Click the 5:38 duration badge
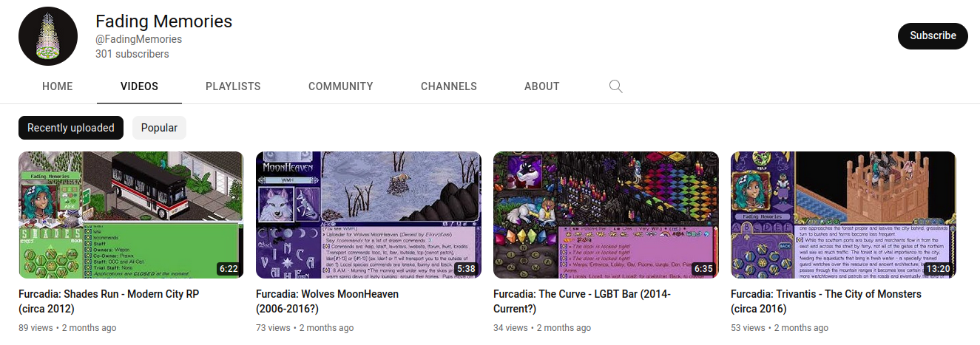The width and height of the screenshot is (980, 345). click(x=466, y=269)
